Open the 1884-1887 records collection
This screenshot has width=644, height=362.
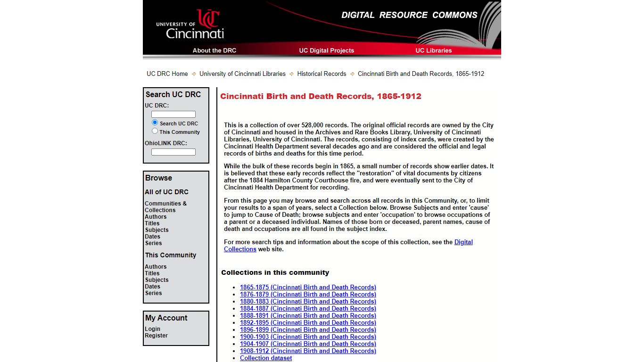308,308
